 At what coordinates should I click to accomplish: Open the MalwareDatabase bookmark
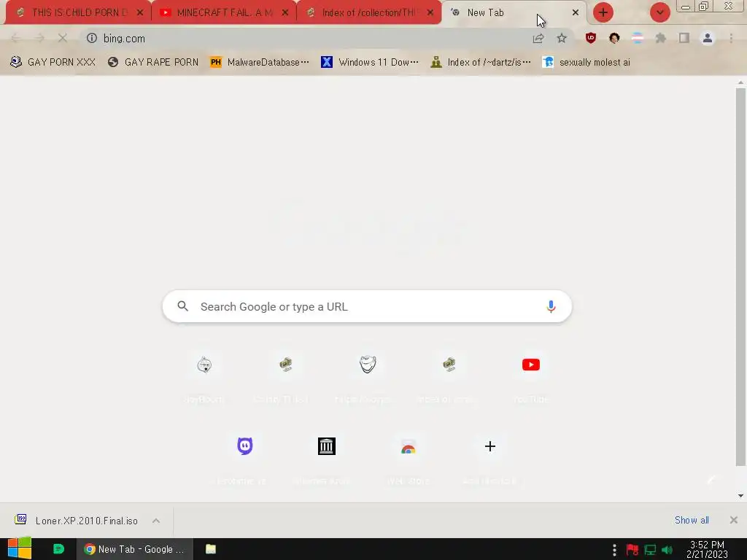coord(259,63)
